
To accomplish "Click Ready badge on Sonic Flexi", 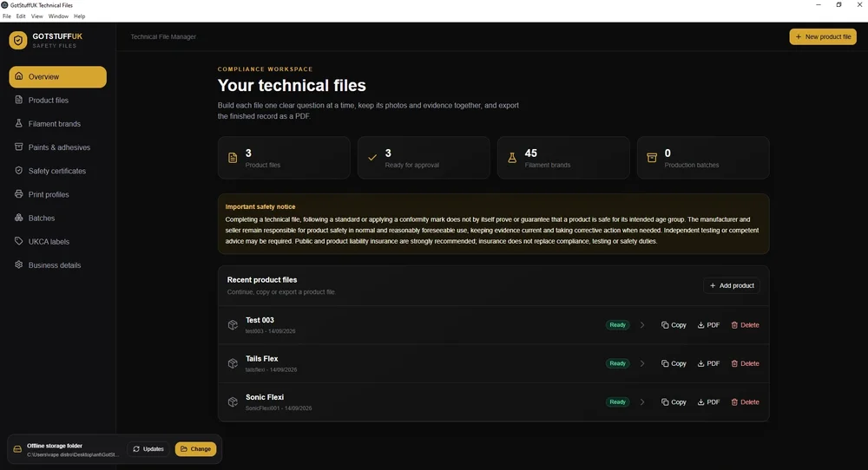I will point(617,402).
